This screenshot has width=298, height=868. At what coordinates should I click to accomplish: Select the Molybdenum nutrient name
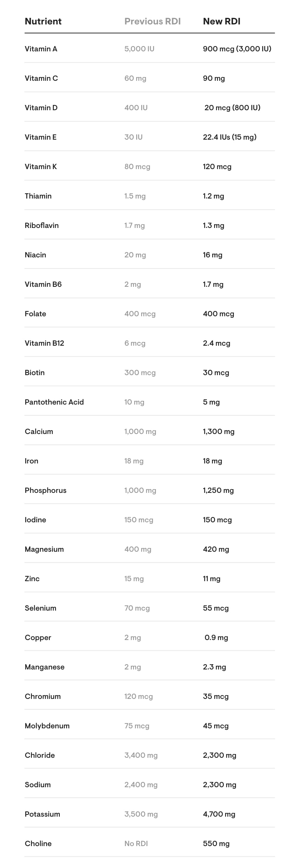(47, 726)
